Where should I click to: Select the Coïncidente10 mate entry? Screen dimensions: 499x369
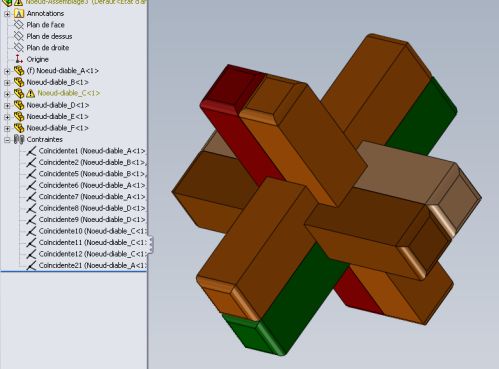tap(92, 231)
